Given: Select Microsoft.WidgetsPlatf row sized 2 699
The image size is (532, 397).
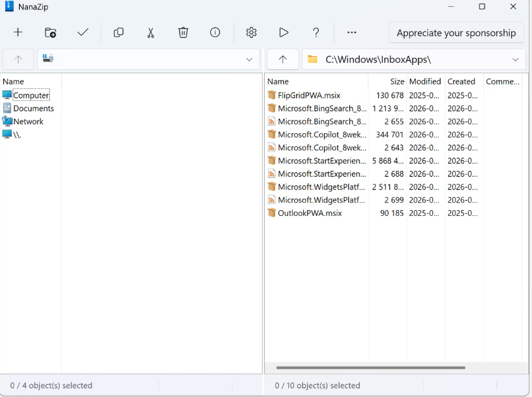Looking at the screenshot, I should click(322, 200).
